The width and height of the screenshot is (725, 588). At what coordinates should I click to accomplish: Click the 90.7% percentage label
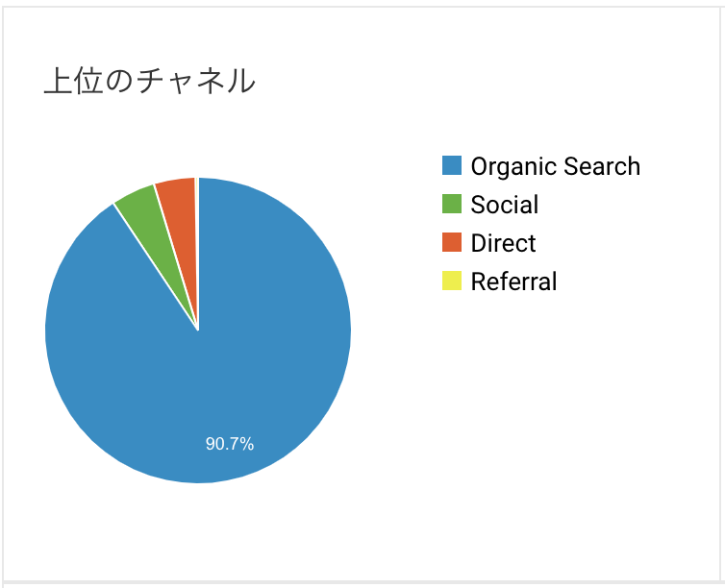(x=230, y=444)
